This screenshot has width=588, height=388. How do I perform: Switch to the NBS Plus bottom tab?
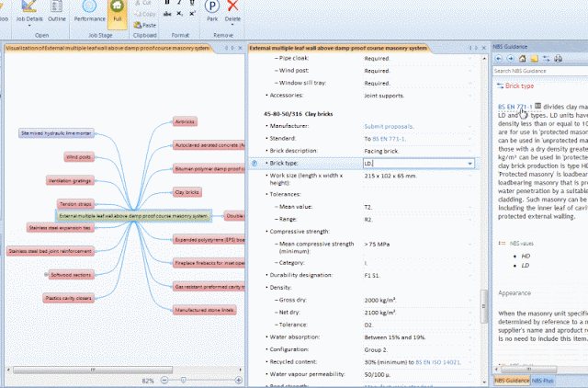[x=543, y=381]
